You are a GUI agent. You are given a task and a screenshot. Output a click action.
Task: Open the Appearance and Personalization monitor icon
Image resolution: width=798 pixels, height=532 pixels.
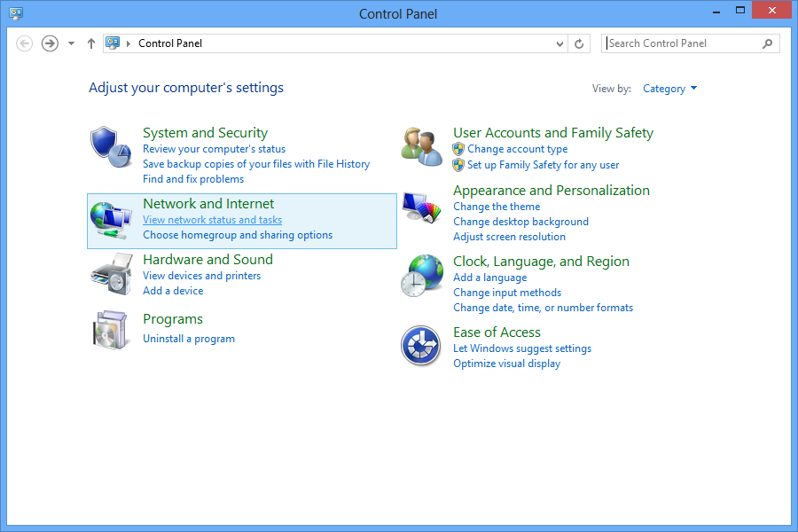click(x=421, y=207)
